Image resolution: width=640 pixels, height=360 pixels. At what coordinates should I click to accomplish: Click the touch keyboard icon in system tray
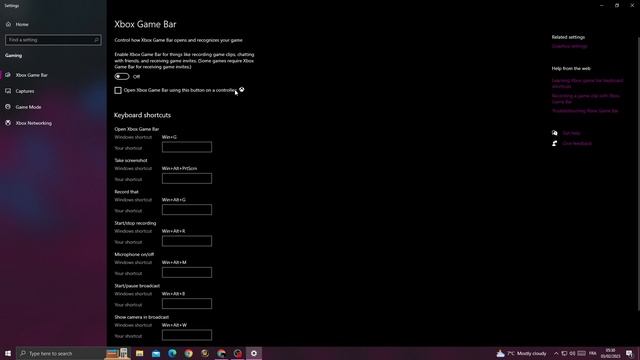(582, 353)
